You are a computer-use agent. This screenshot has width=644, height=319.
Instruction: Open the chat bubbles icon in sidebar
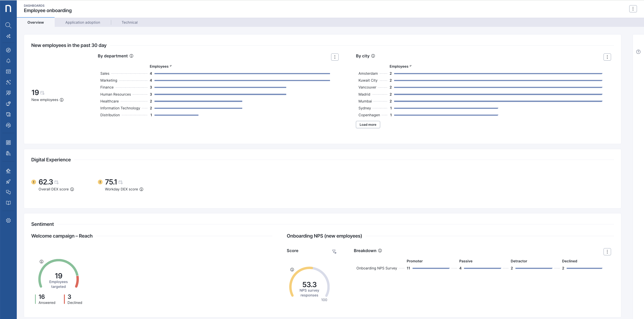[8, 192]
